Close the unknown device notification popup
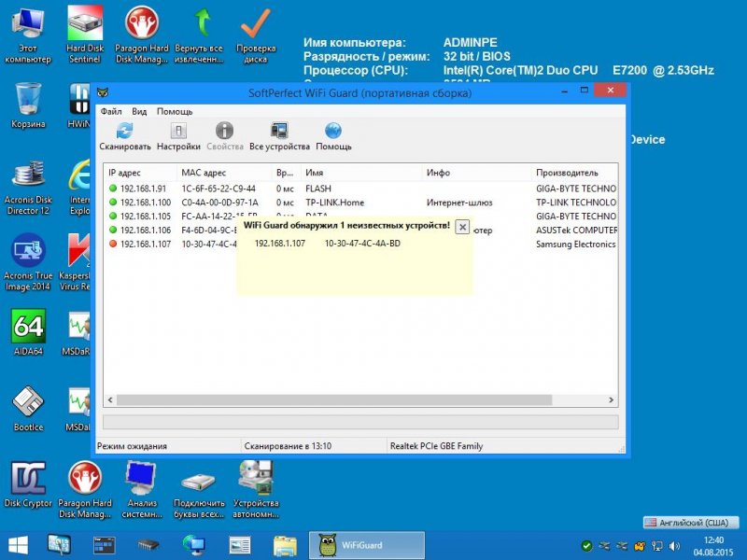 pyautogui.click(x=462, y=227)
